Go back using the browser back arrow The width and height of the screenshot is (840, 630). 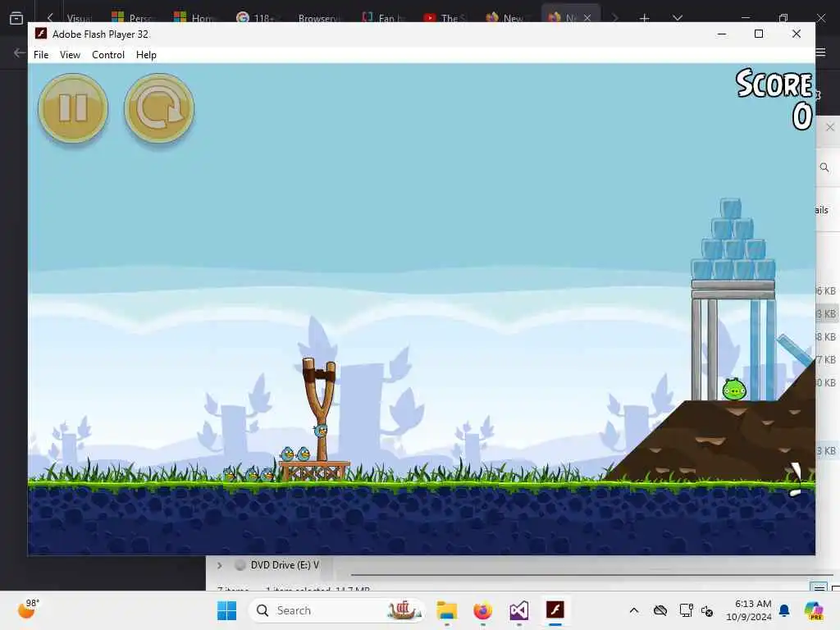click(20, 52)
